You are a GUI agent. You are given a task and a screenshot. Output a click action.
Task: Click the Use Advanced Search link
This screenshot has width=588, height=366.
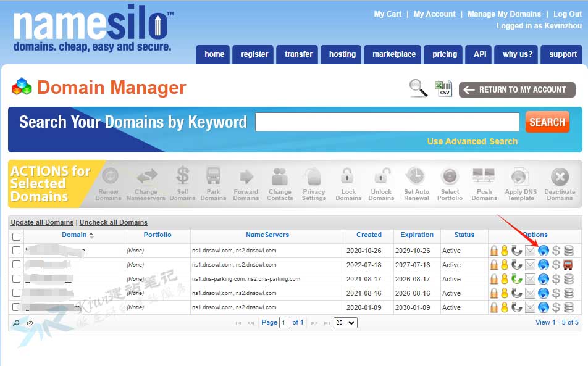point(472,141)
